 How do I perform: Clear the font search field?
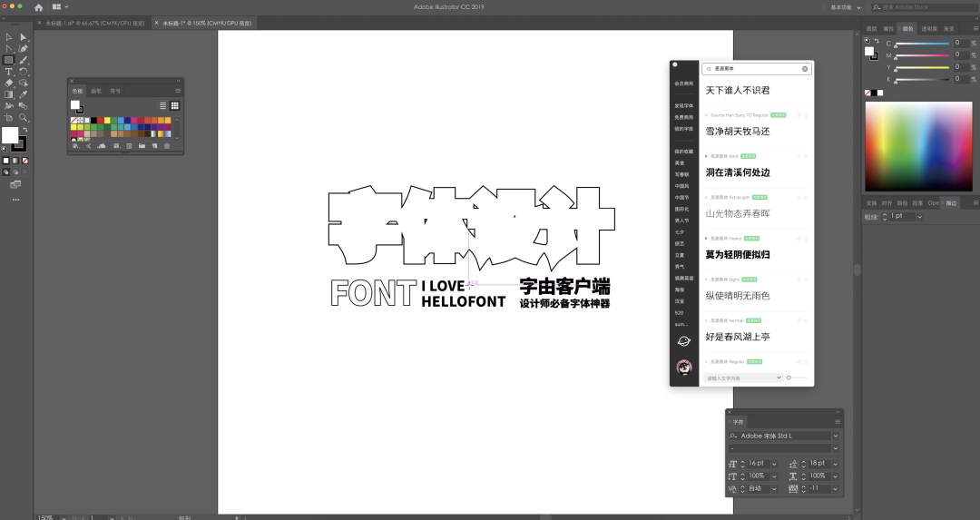[x=804, y=69]
